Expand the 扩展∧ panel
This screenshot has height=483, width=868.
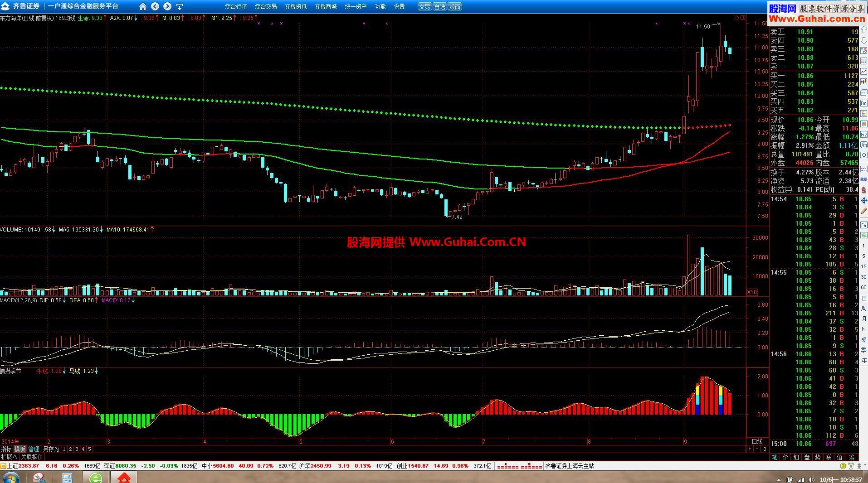tap(9, 457)
